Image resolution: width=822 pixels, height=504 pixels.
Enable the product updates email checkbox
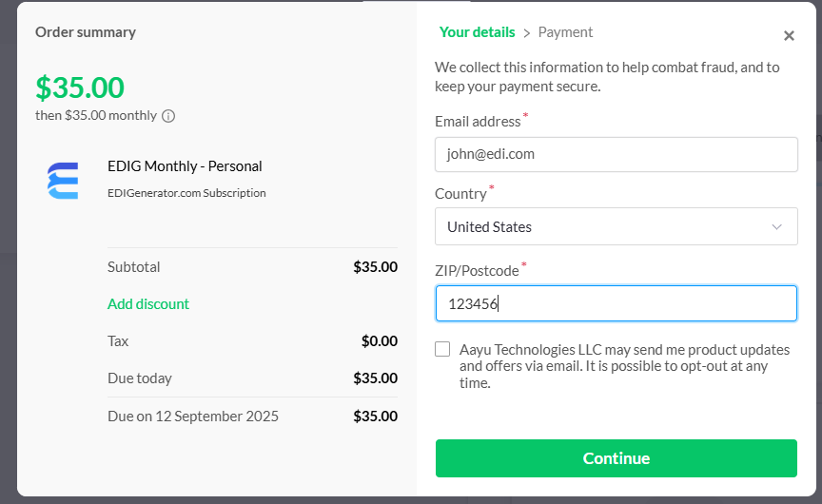click(x=442, y=349)
